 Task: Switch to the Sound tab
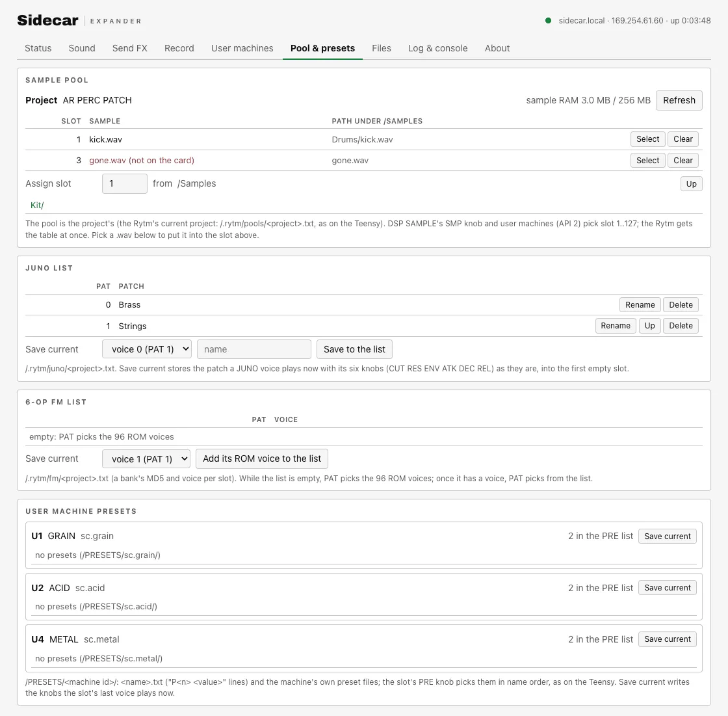82,48
